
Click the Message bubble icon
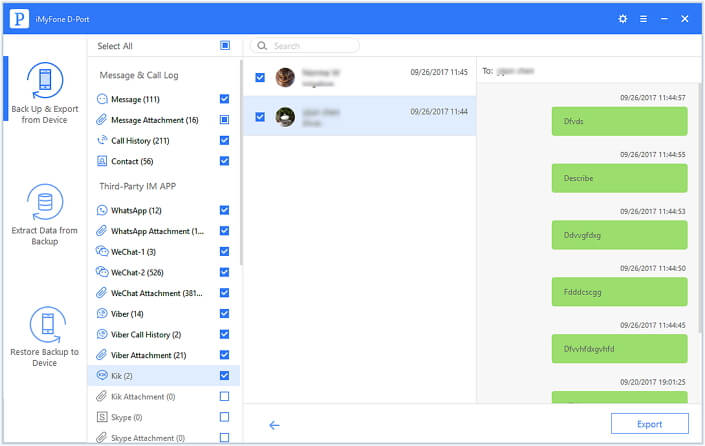tap(102, 99)
